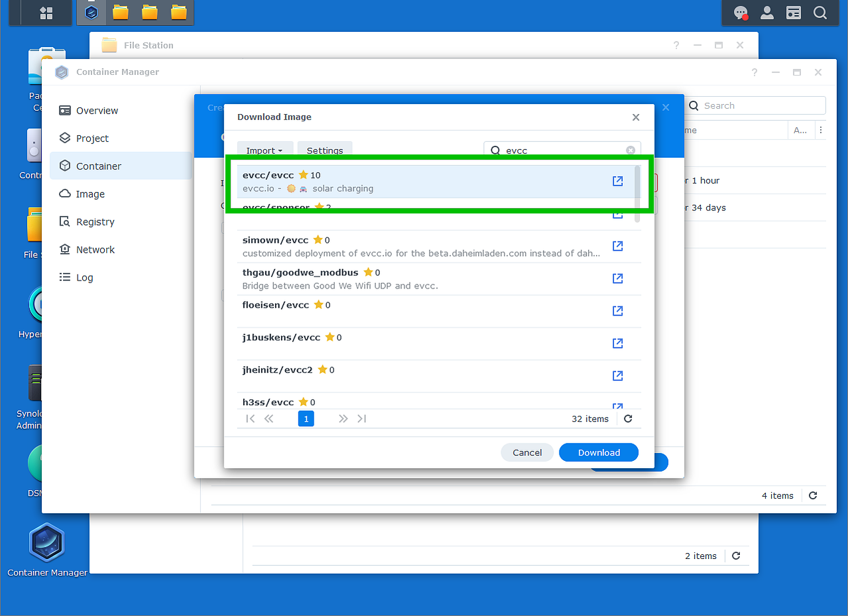Expand the Import dropdown

265,151
